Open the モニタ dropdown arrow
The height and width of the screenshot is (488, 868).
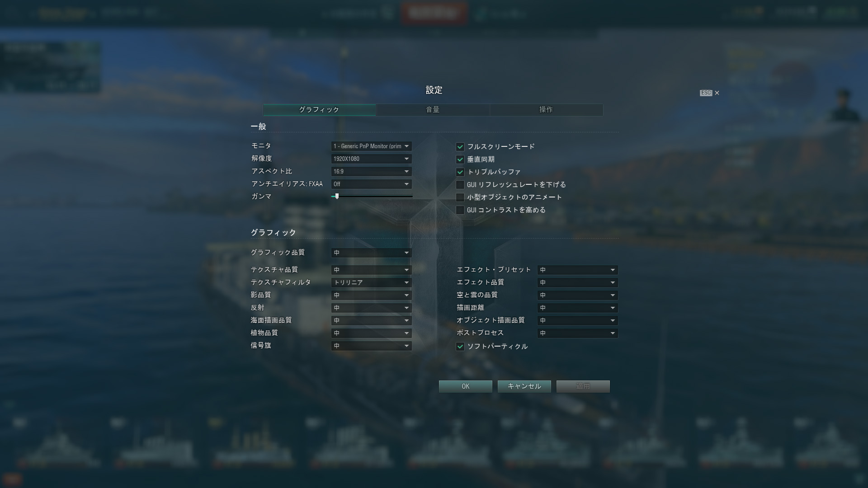406,146
